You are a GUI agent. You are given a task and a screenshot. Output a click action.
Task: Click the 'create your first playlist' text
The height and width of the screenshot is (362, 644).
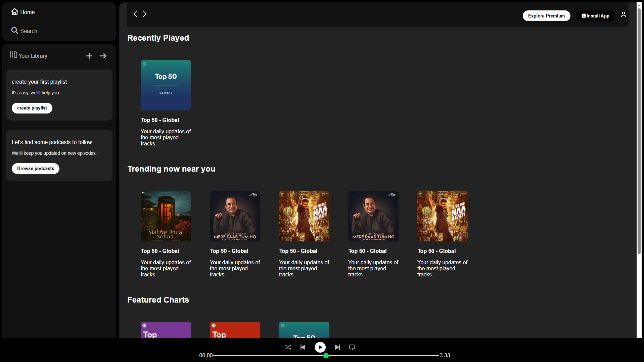pos(39,82)
